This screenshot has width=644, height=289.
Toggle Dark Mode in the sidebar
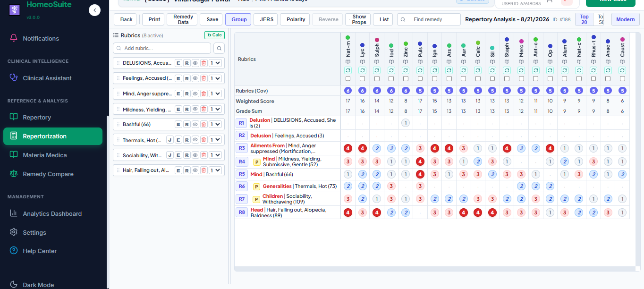(32, 285)
